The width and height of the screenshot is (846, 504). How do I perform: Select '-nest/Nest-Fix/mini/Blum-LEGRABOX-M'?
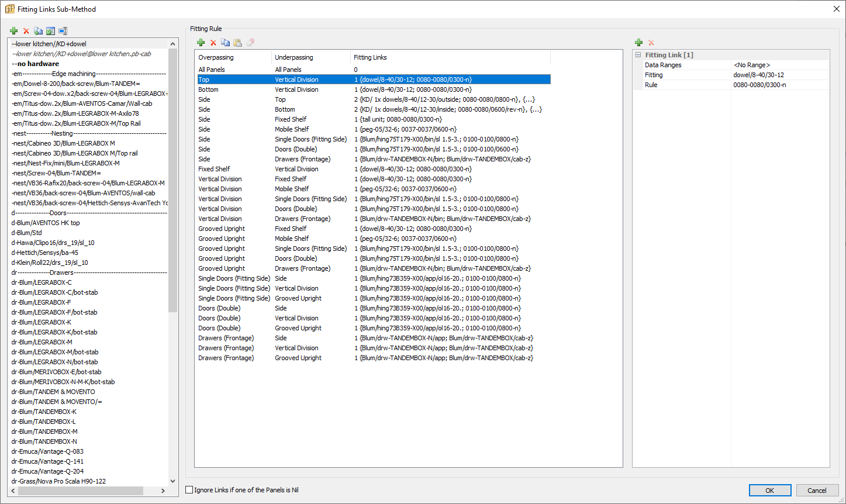tap(89, 163)
